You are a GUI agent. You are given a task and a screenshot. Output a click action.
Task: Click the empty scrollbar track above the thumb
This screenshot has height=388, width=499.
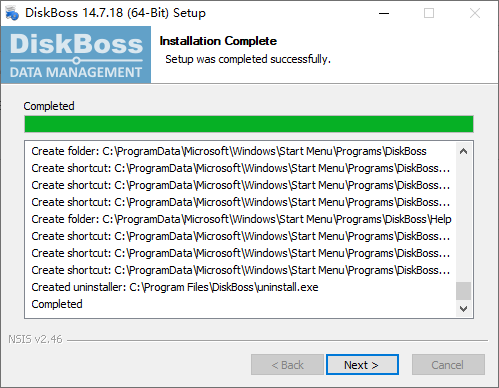click(463, 220)
